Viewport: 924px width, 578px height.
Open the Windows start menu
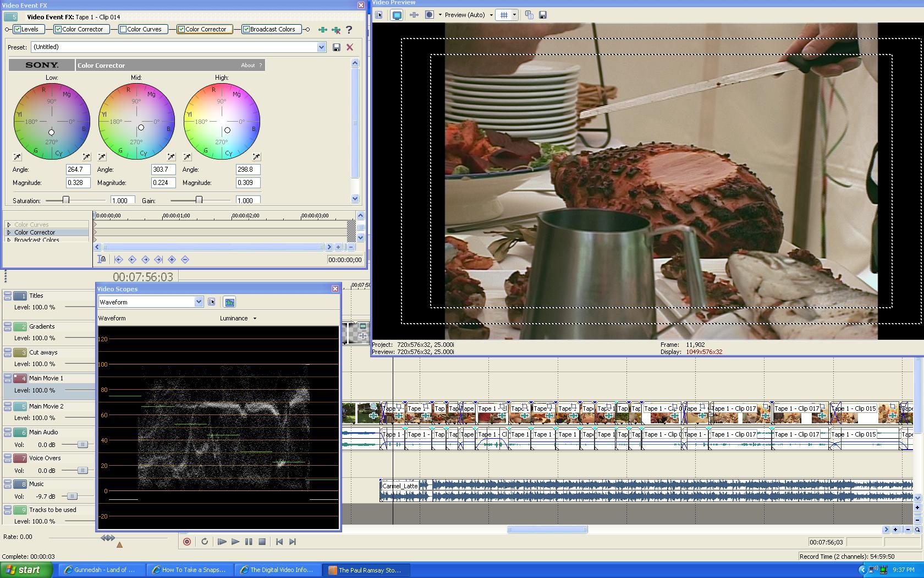26,570
